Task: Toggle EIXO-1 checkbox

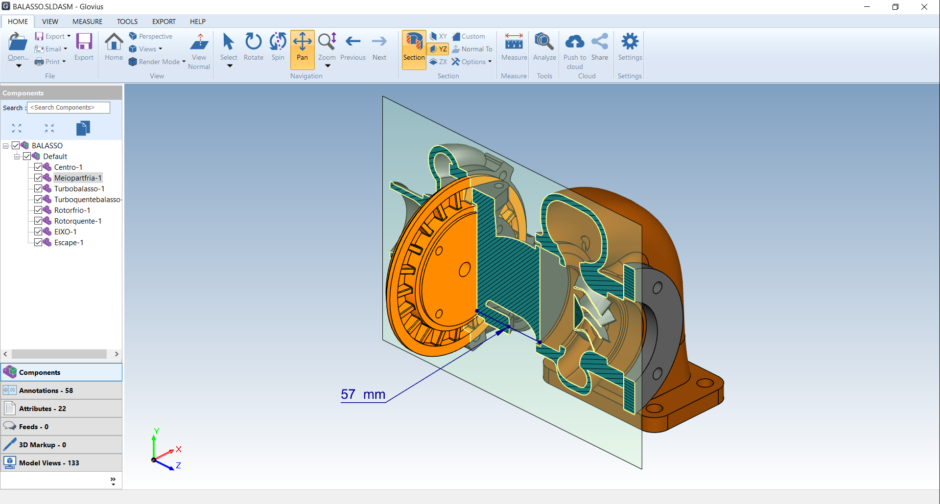Action: coord(38,232)
